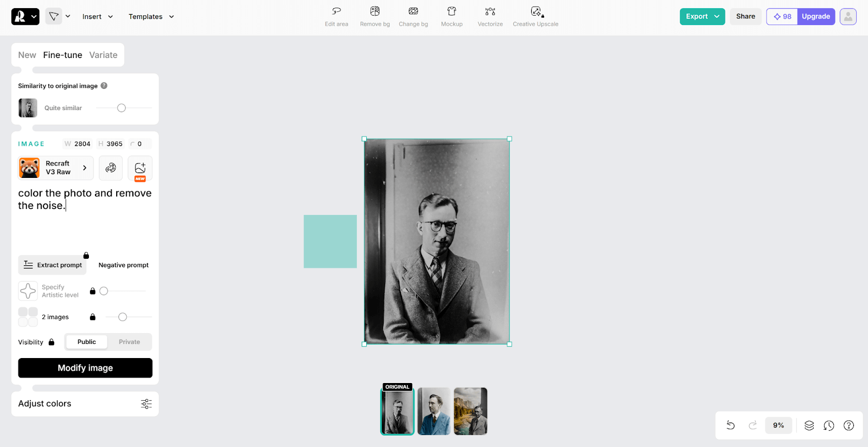Open the Mockup tool

coord(452,17)
